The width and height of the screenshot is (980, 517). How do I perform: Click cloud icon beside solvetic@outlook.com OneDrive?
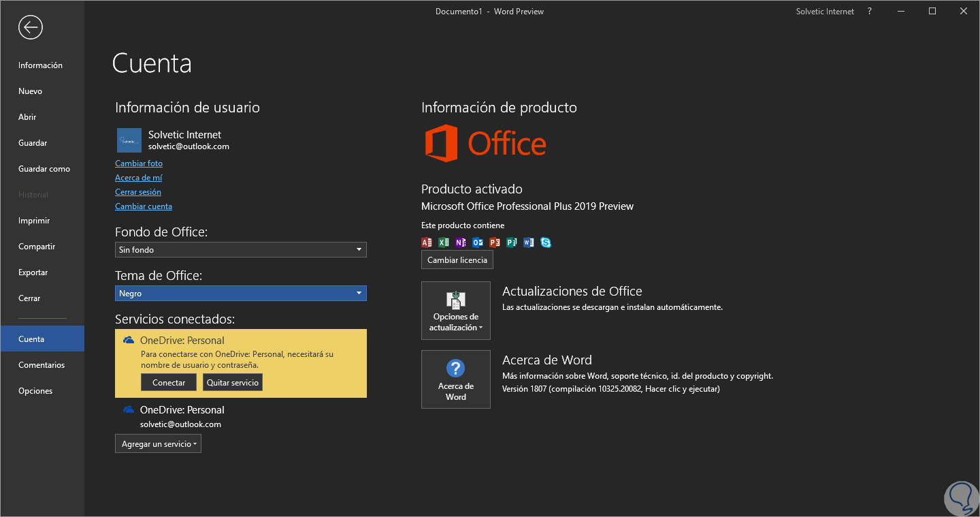pos(129,409)
